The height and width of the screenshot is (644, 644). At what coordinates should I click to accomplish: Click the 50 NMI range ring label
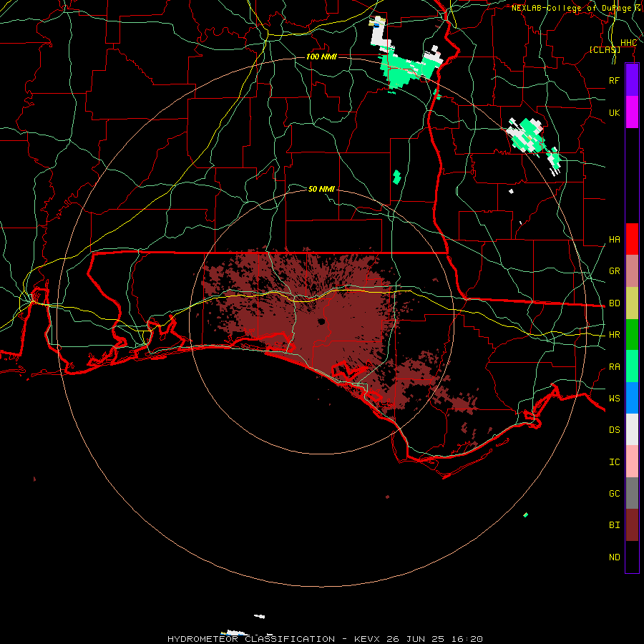321,189
